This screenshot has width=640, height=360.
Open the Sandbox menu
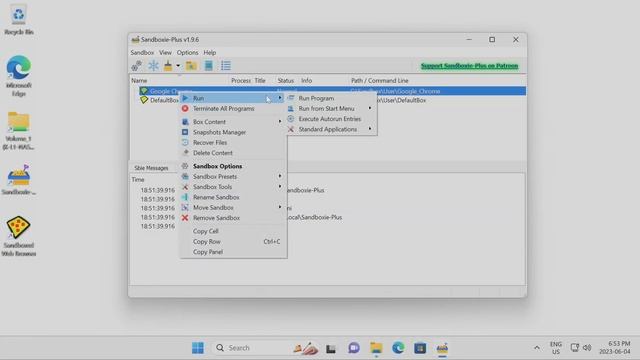click(x=142, y=53)
